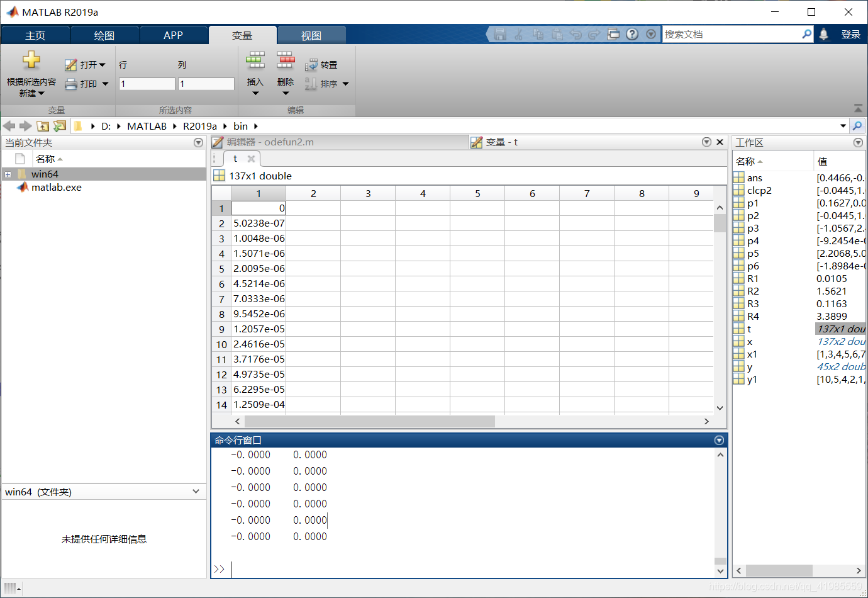Go back using the address bar arrow
This screenshot has height=598, width=868.
click(x=9, y=126)
